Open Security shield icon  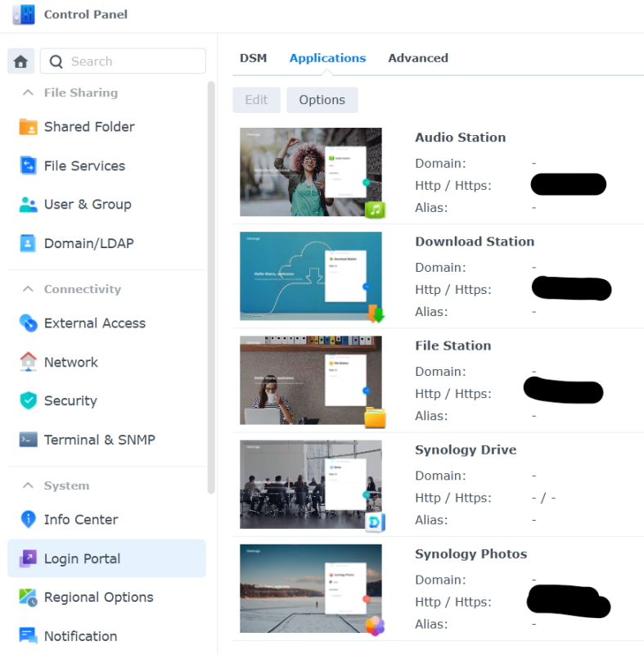[29, 400]
